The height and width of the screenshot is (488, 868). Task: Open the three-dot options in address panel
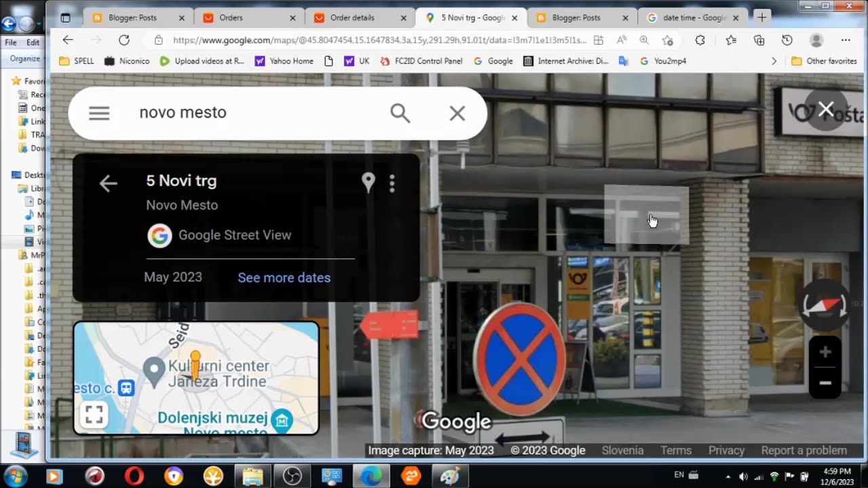tap(392, 183)
